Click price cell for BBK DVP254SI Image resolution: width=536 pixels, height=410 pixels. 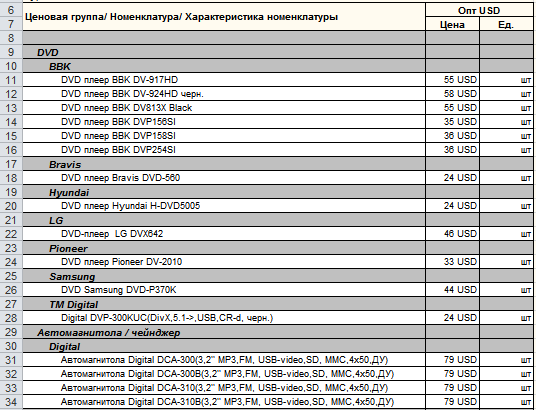[452, 150]
